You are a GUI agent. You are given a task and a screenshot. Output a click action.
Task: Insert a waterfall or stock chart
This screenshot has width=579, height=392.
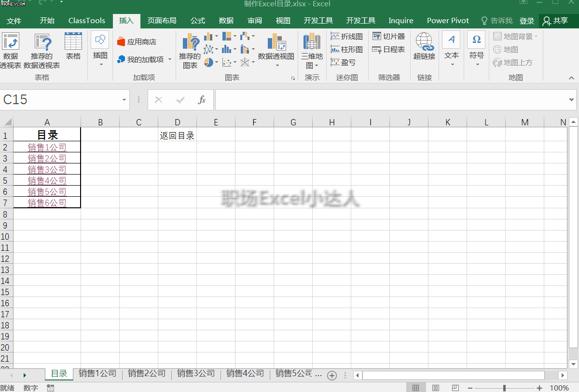[248, 37]
